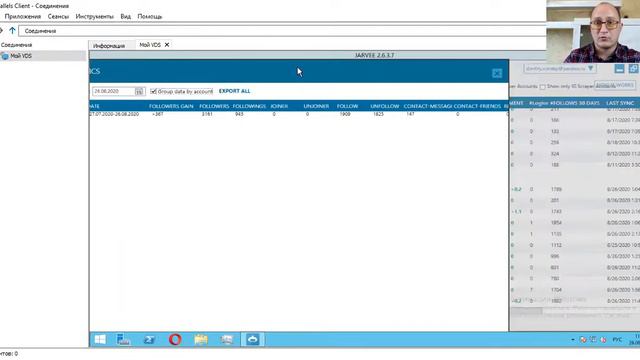640x360 pixels.
Task: Click the control panel taskbar icon next to Explorer
Action: [227, 339]
